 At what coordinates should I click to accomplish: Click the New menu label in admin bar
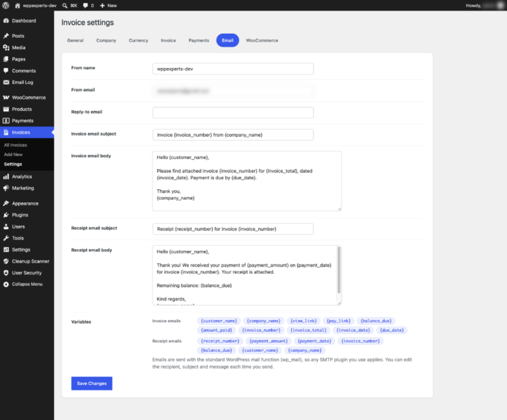coord(112,5)
